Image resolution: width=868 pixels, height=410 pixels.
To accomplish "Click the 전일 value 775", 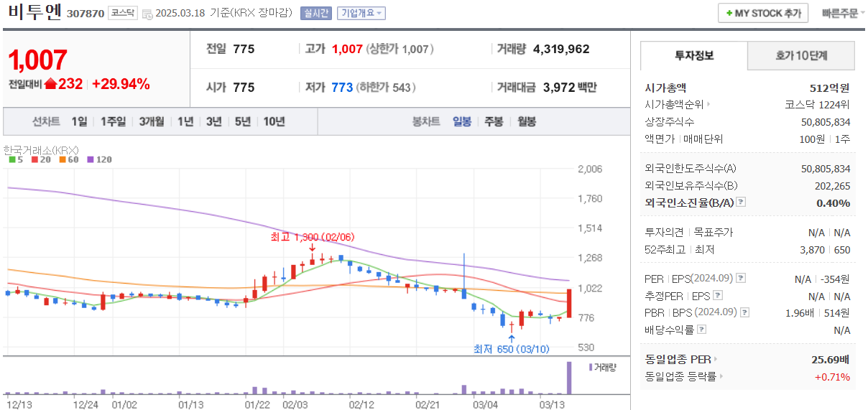I will (x=244, y=49).
